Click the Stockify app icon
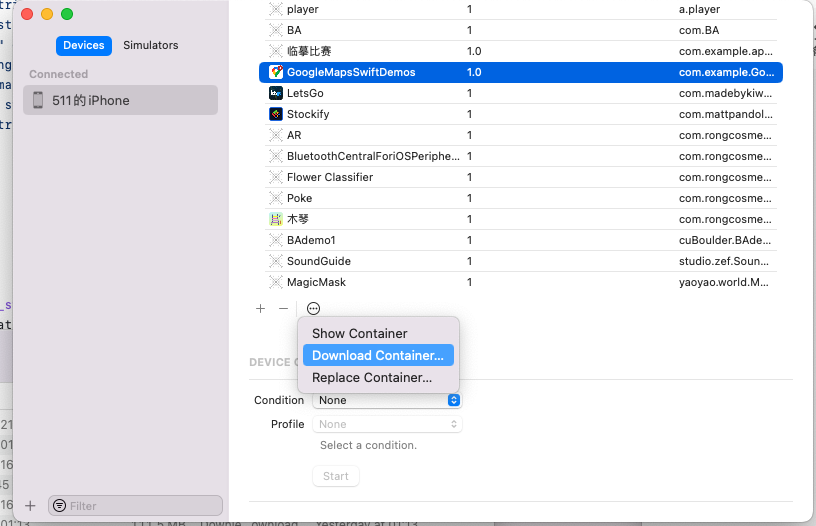 click(x=276, y=114)
